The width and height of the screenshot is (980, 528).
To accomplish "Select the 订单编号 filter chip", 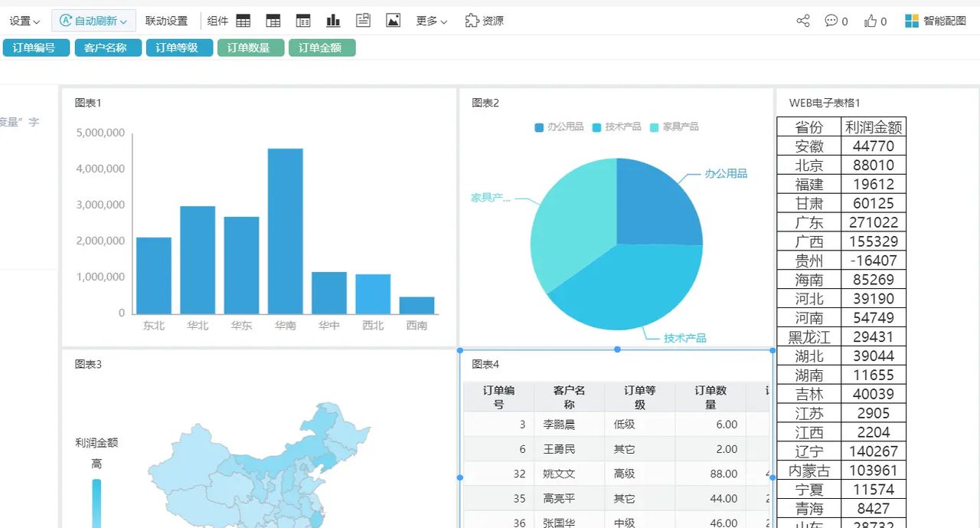I will point(35,47).
